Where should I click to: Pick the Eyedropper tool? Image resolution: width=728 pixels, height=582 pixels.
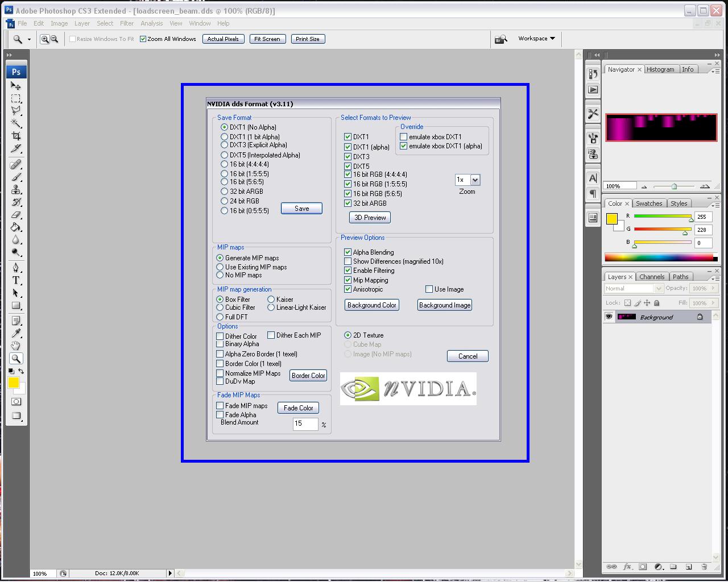16,333
